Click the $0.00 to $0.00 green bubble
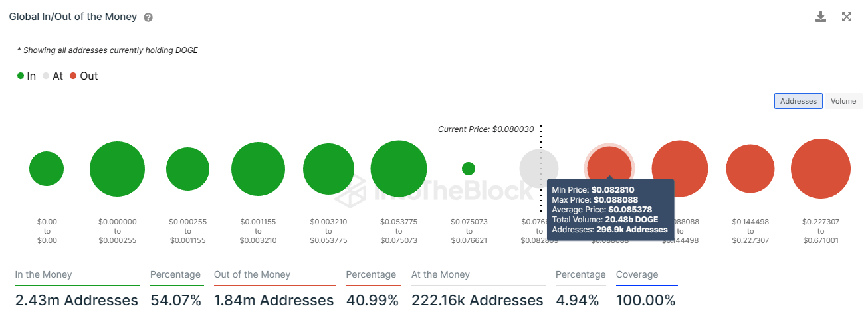 coord(47,169)
